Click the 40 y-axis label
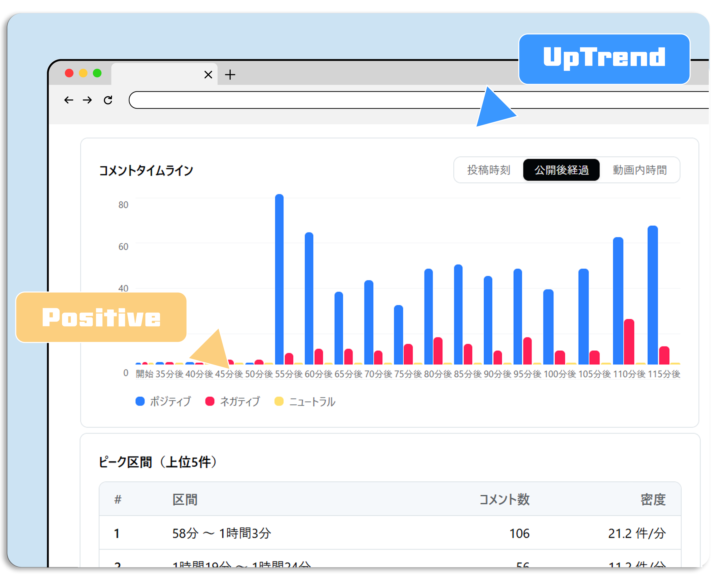This screenshot has width=728, height=584. pos(123,288)
